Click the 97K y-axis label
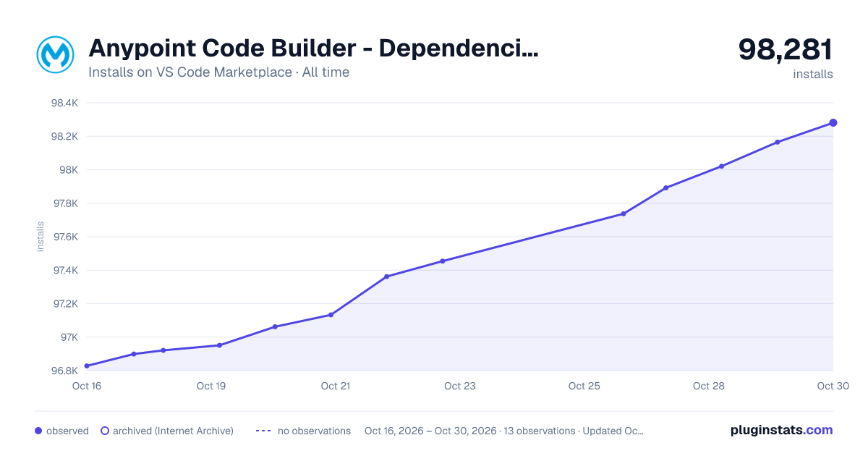Viewport: 868px width, 456px height. [69, 337]
